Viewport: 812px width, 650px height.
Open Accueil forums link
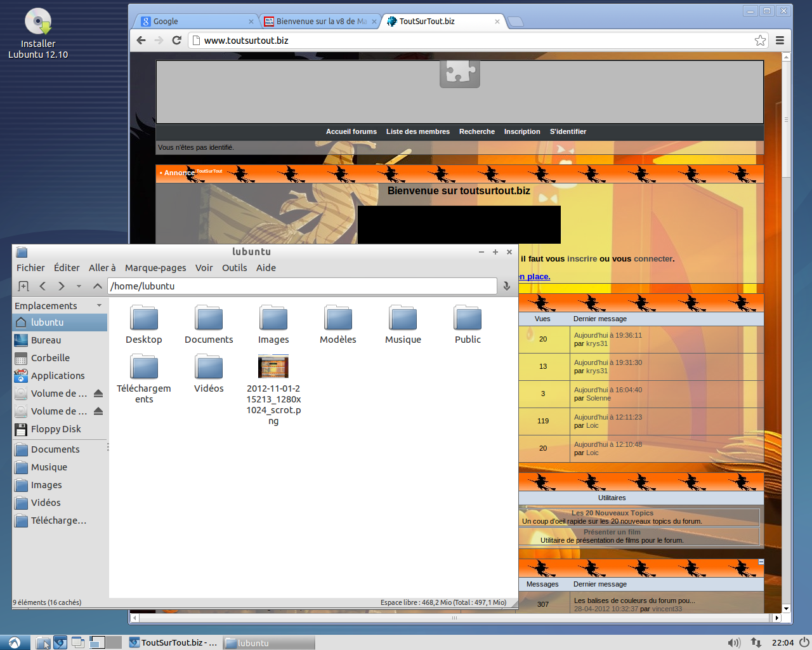351,131
